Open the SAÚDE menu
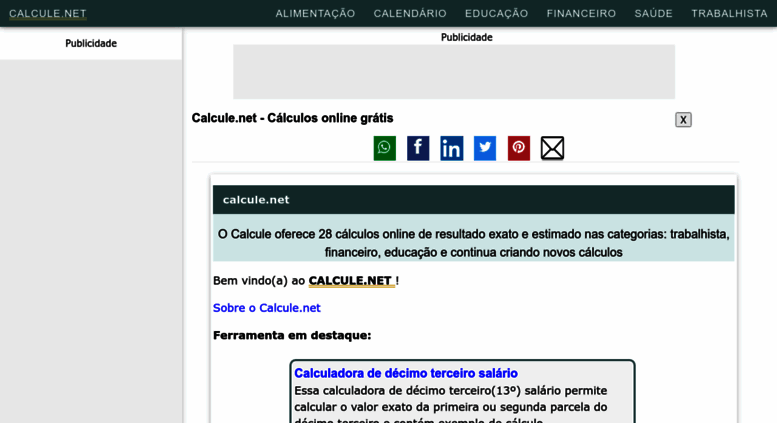 [653, 13]
